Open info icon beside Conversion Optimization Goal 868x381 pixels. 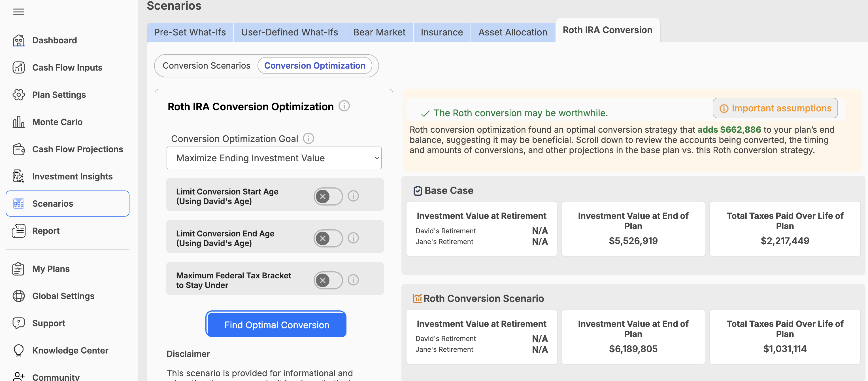click(308, 139)
